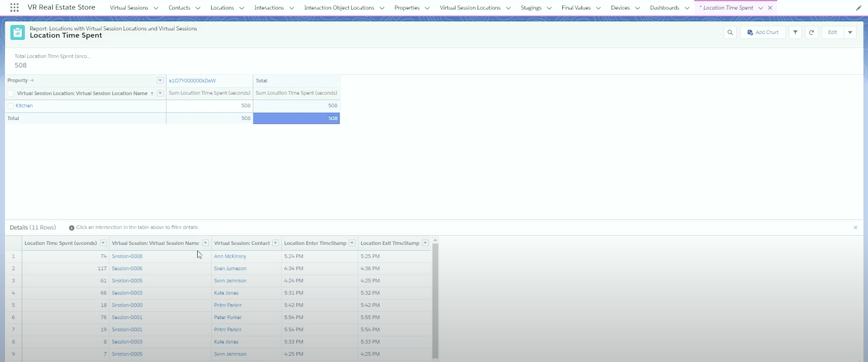Open the dropdown next to Edit button

click(850, 33)
